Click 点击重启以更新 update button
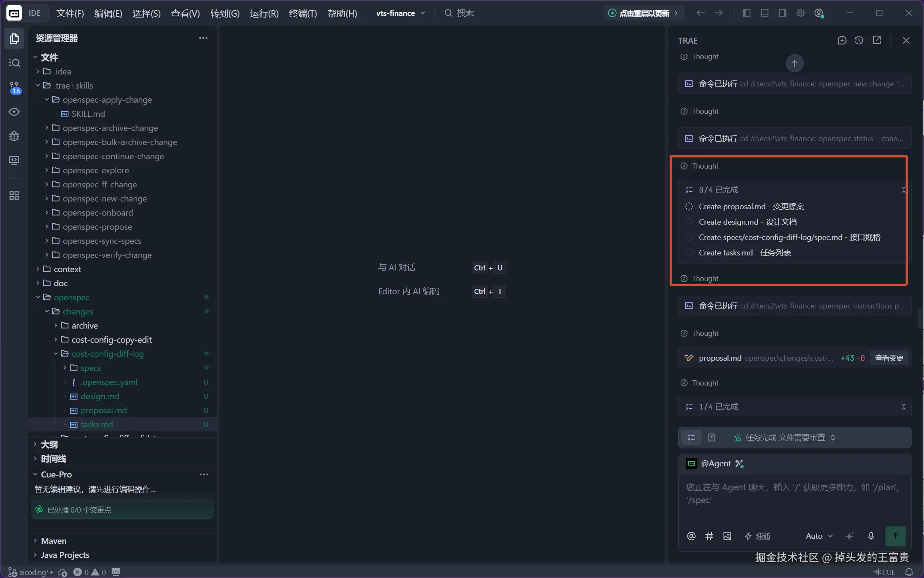 pos(644,13)
